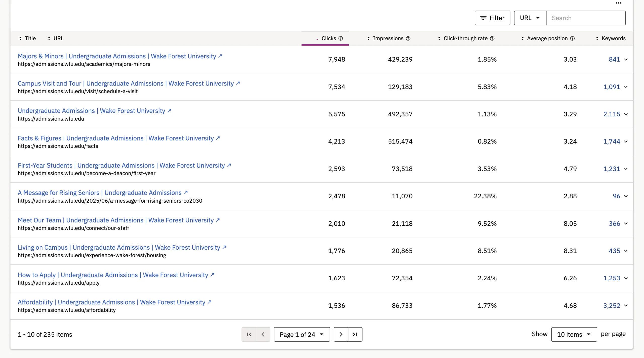
Task: Open the Affordability page link
Action: [114, 302]
